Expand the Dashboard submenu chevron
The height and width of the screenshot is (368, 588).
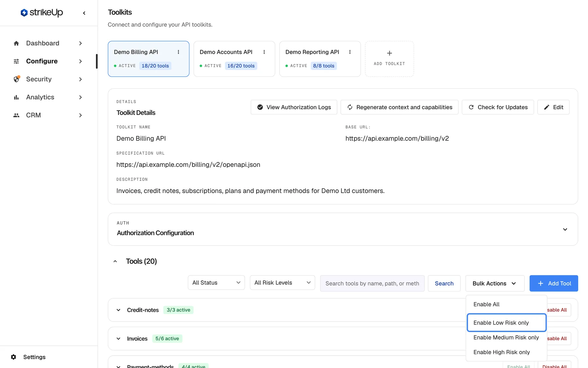[80, 43]
